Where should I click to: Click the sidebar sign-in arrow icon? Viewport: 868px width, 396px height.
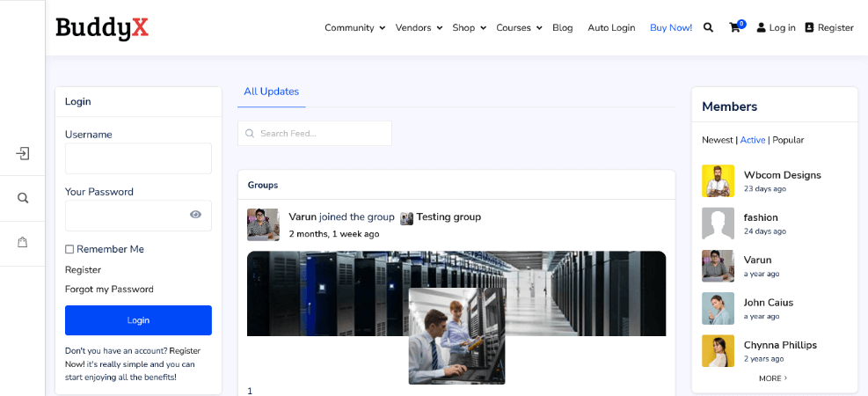[23, 153]
